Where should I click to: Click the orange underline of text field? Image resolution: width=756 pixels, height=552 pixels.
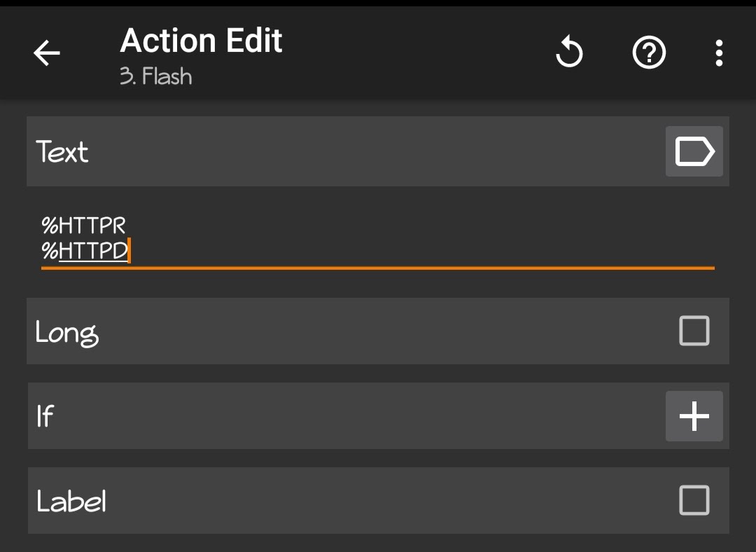pos(420,268)
